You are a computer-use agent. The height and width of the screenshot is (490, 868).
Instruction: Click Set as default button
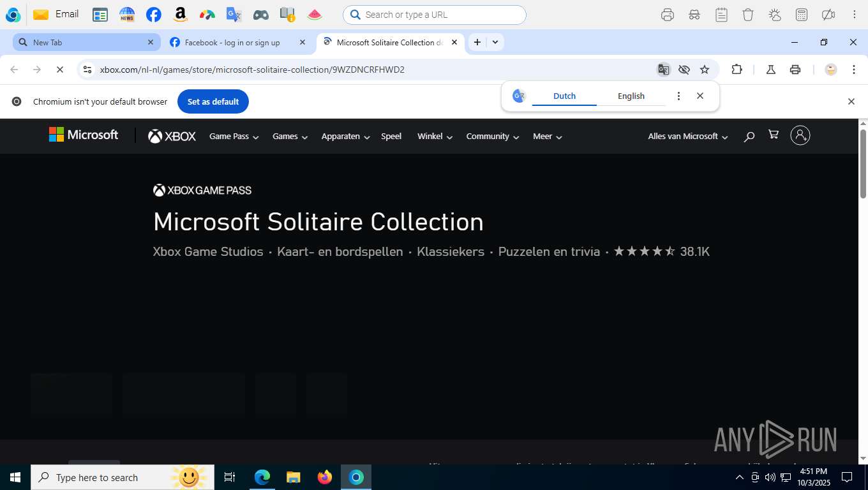pyautogui.click(x=213, y=101)
